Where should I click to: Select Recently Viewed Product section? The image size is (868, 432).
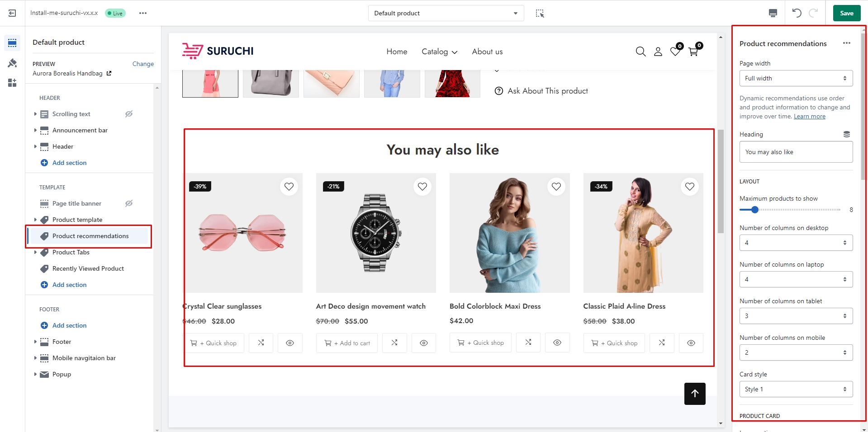tap(88, 268)
